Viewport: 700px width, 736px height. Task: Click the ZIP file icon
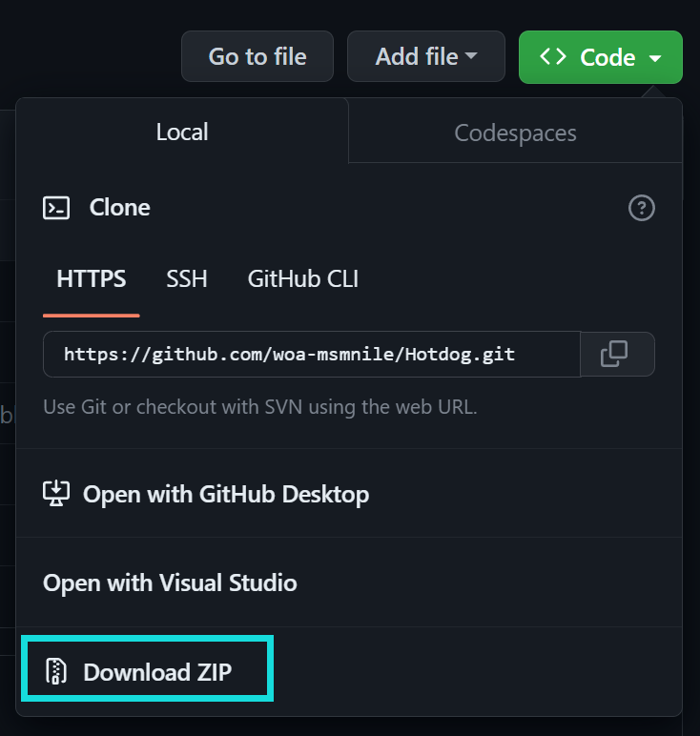[56, 671]
